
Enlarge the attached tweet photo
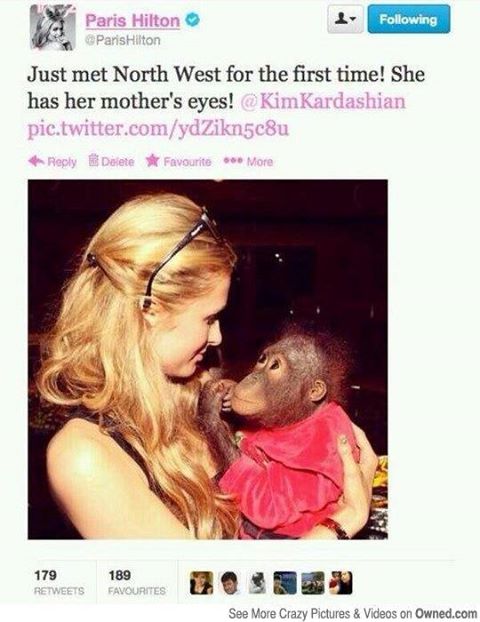click(x=208, y=359)
